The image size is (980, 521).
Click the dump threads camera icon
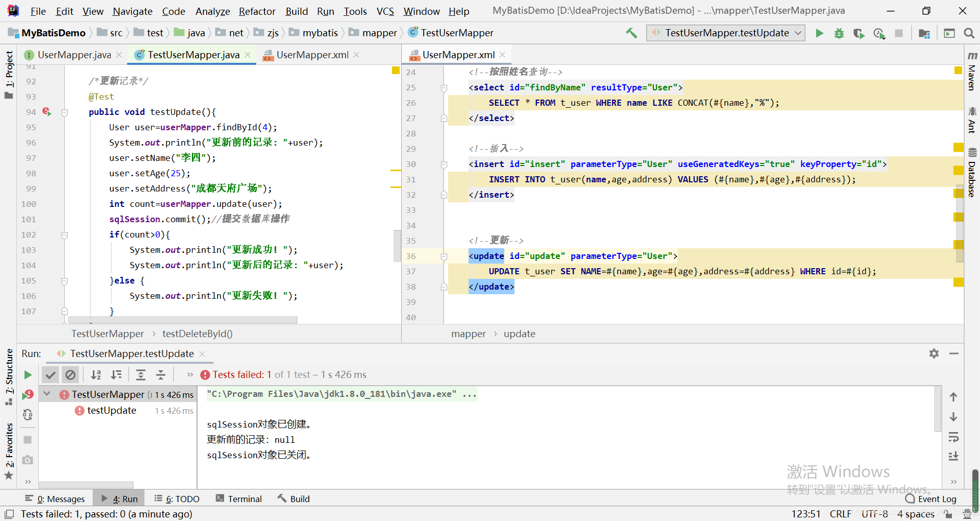[28, 460]
